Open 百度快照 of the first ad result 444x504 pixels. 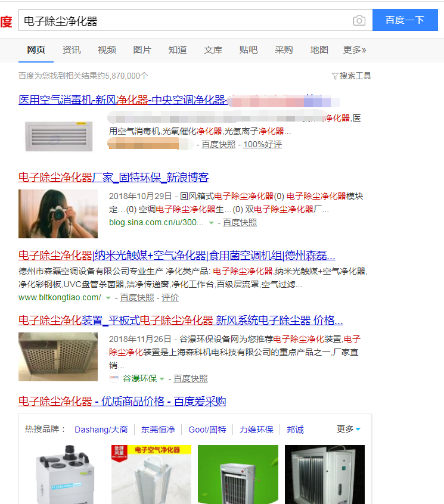click(x=218, y=145)
